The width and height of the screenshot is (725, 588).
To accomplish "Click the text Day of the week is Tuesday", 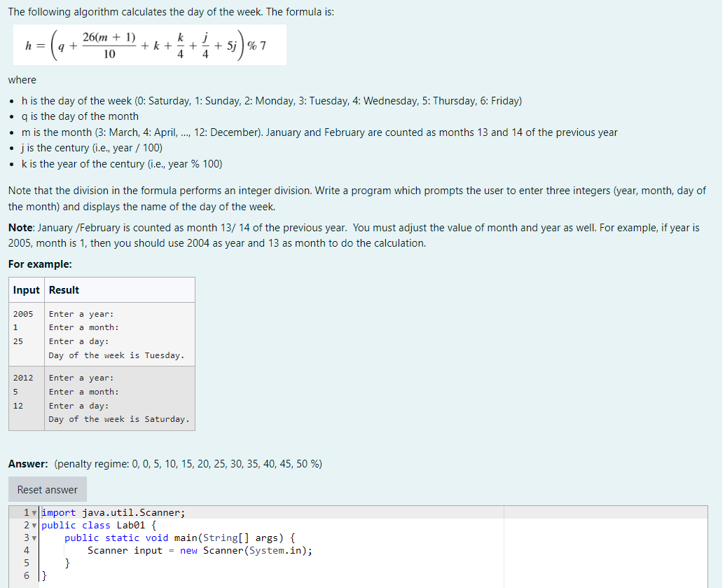I will [117, 355].
